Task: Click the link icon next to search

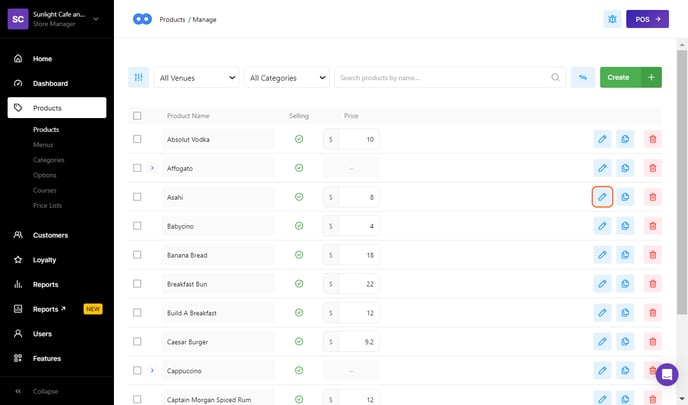Action: 582,77
